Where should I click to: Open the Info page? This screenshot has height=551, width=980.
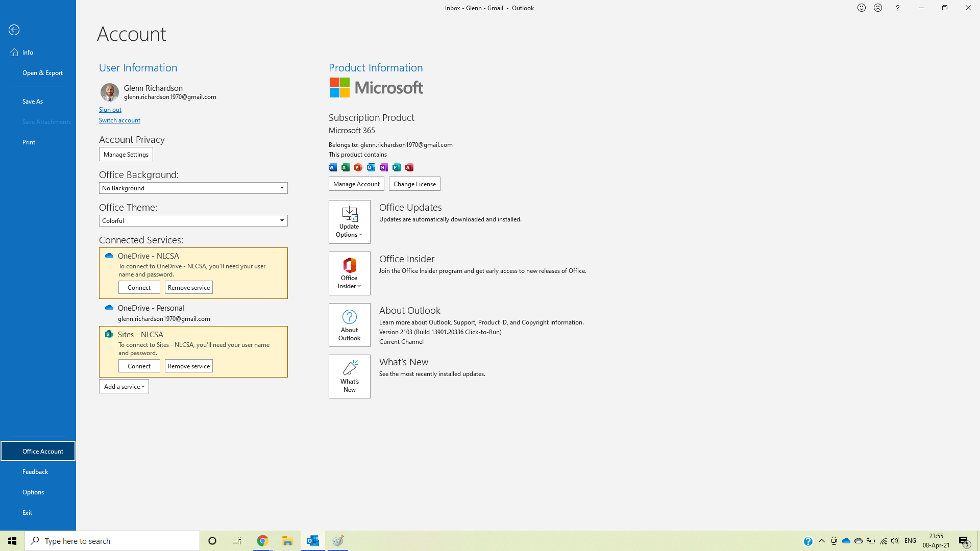pos(38,53)
